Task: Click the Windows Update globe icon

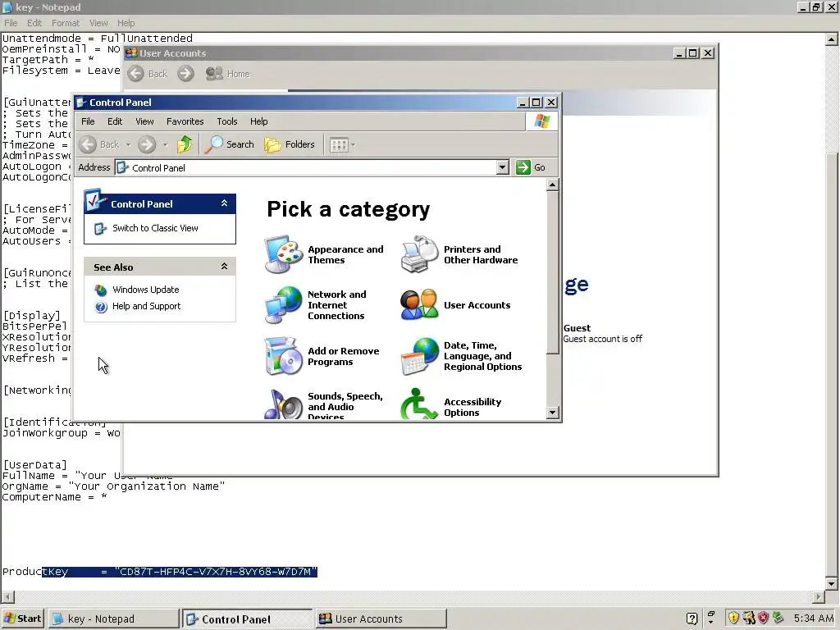Action: click(101, 290)
